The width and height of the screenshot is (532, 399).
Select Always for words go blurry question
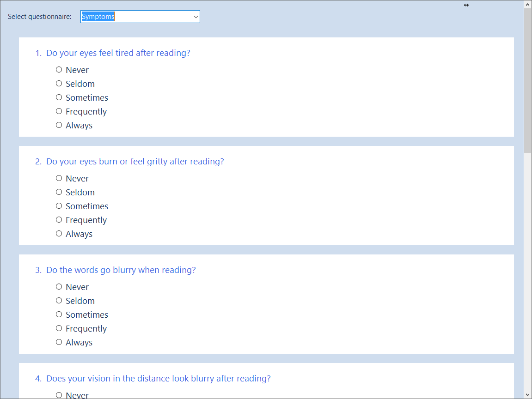click(x=59, y=342)
